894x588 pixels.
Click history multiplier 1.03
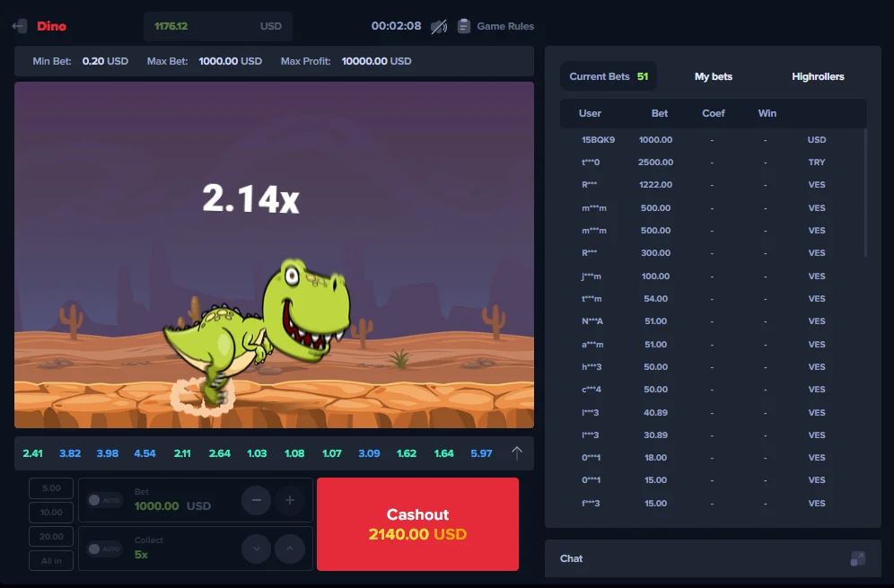click(257, 453)
